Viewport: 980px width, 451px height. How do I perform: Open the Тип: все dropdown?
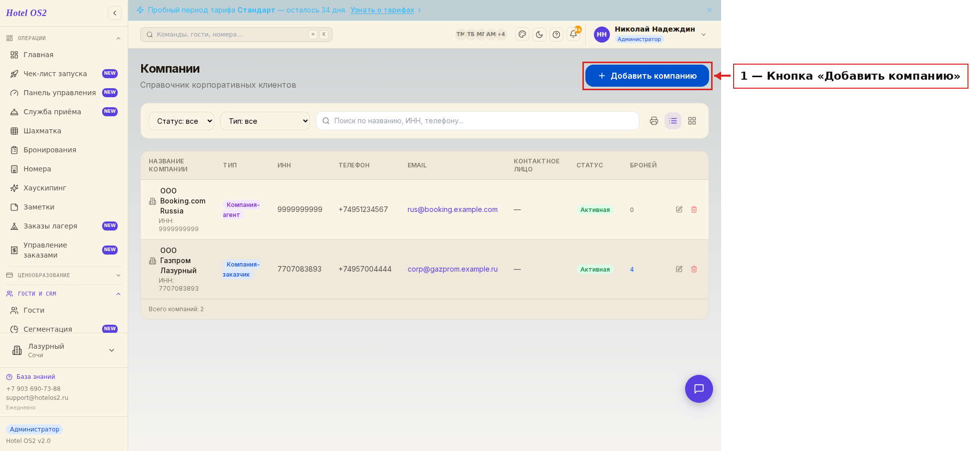click(265, 121)
